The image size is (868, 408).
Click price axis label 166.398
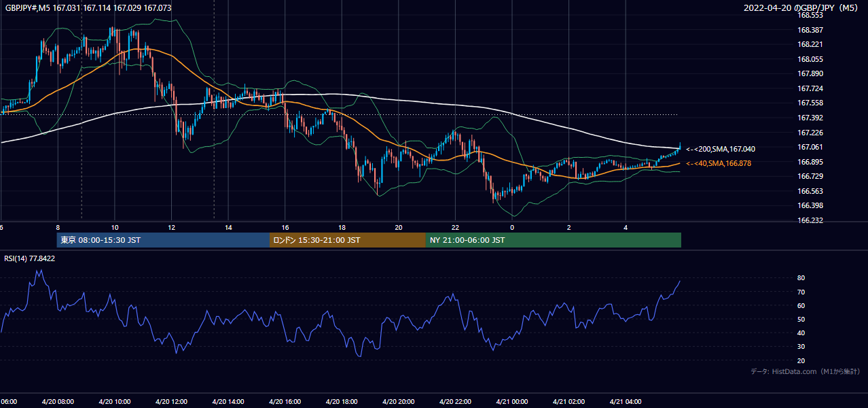click(x=810, y=205)
